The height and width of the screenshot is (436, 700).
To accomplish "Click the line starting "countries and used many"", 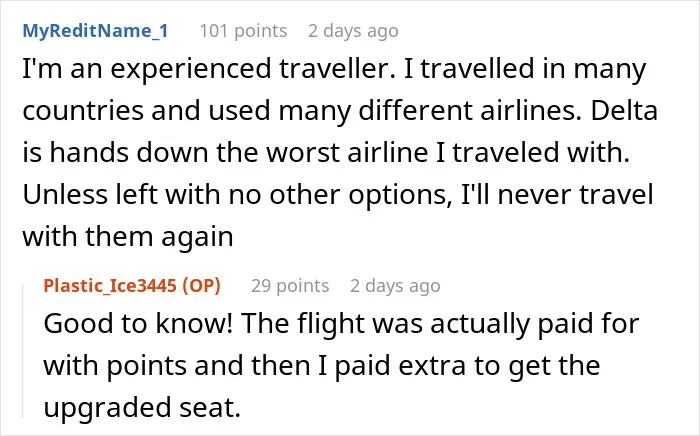I will pos(340,111).
